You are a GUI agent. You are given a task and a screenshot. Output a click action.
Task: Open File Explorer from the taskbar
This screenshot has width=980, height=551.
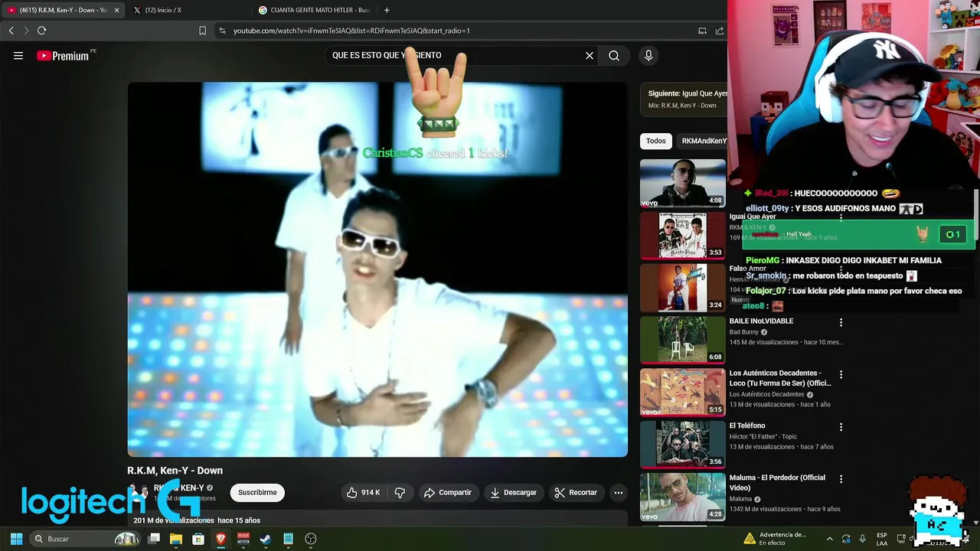(x=176, y=539)
